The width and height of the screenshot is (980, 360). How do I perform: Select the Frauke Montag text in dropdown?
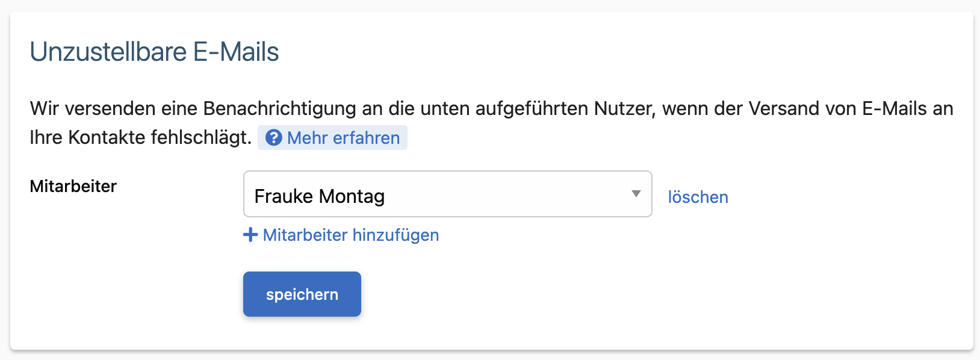[x=319, y=196]
